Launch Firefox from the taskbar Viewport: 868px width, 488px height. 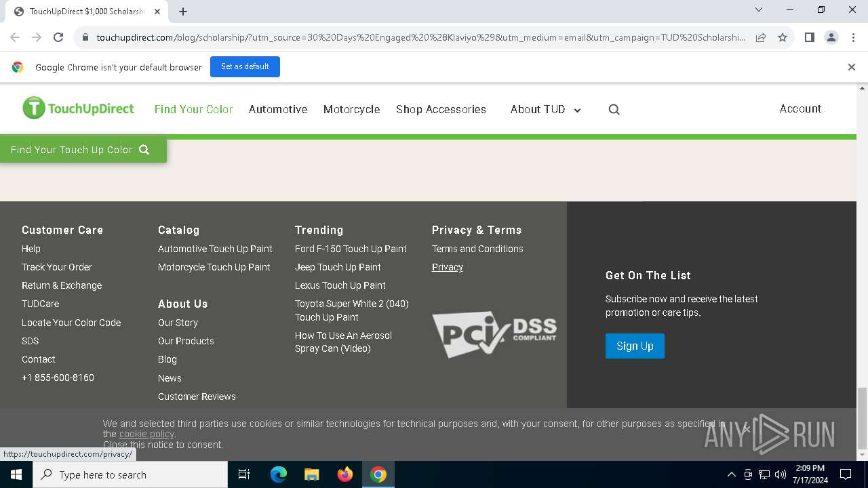click(x=345, y=474)
